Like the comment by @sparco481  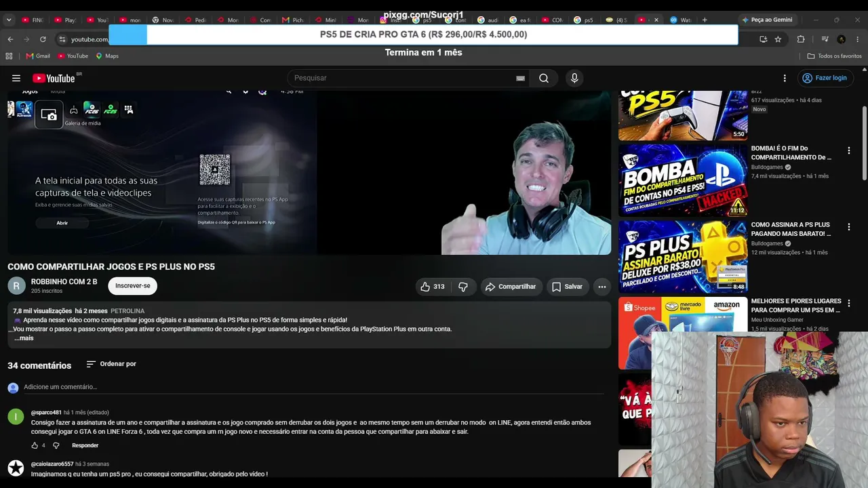pyautogui.click(x=35, y=445)
